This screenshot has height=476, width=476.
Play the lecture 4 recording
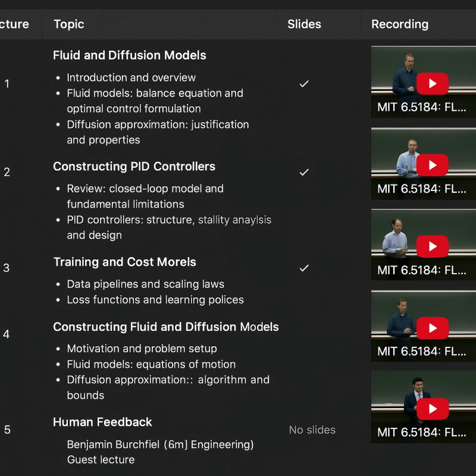point(432,328)
